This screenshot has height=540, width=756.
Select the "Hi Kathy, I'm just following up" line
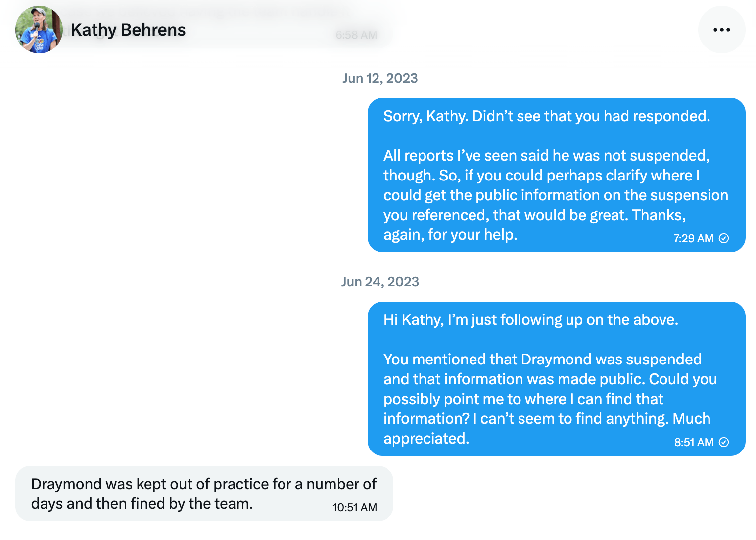point(530,320)
